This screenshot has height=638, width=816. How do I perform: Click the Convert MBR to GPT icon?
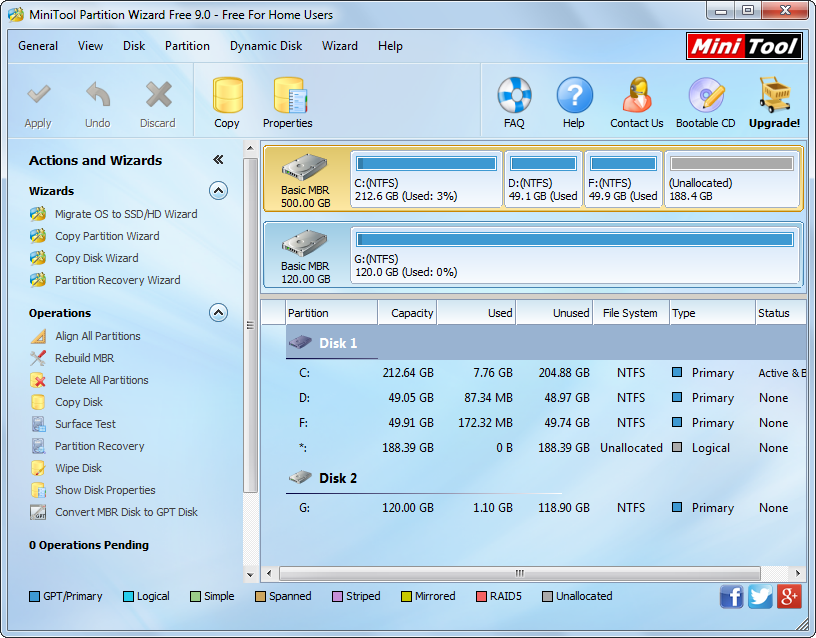click(x=38, y=512)
